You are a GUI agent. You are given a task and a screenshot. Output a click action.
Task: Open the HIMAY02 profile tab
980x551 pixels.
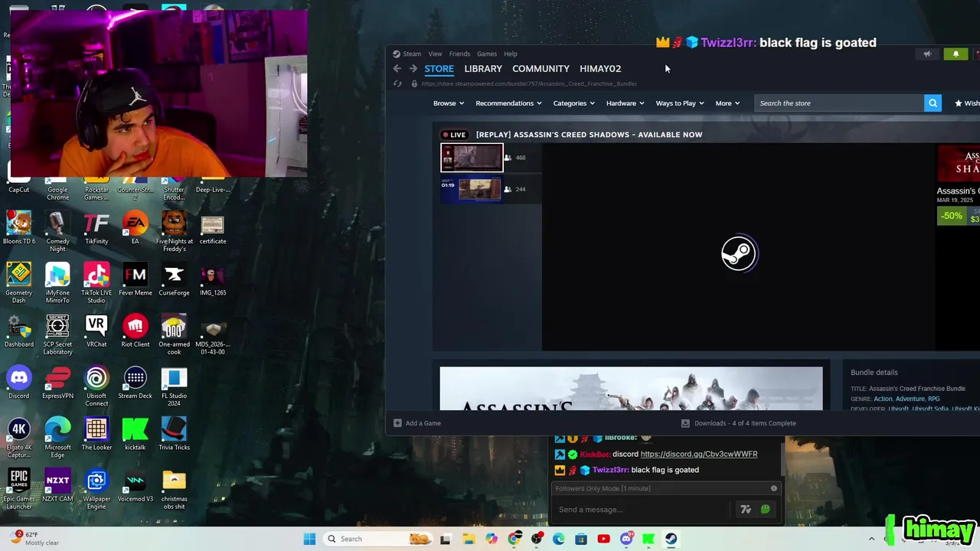pos(600,69)
